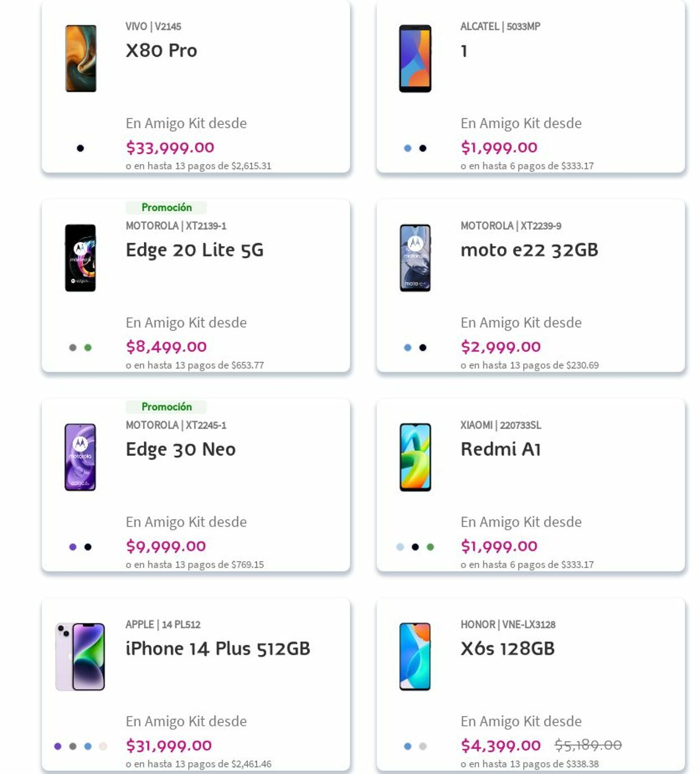The width and height of the screenshot is (700, 774).
Task: View the iPhone 14 Plus 512GB image
Action: click(x=81, y=656)
